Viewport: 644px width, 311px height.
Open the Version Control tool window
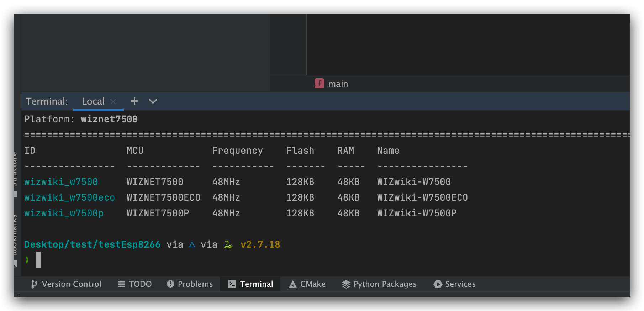[66, 284]
